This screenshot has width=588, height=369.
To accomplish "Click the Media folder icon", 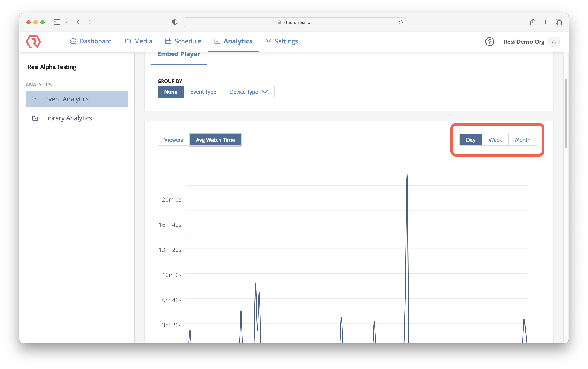I will tap(127, 41).
